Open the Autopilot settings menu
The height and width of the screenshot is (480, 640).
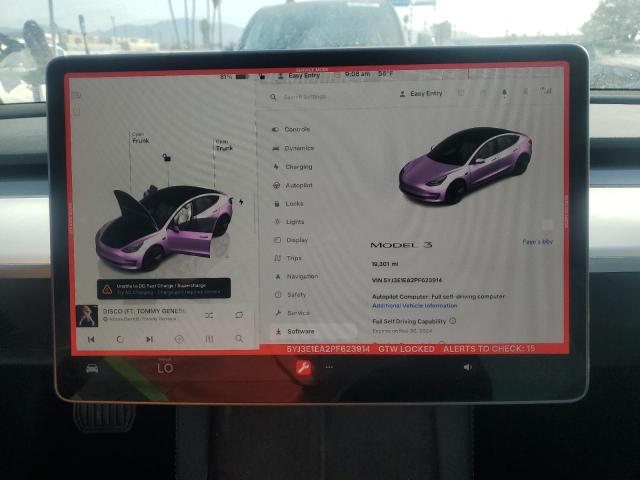coord(293,185)
